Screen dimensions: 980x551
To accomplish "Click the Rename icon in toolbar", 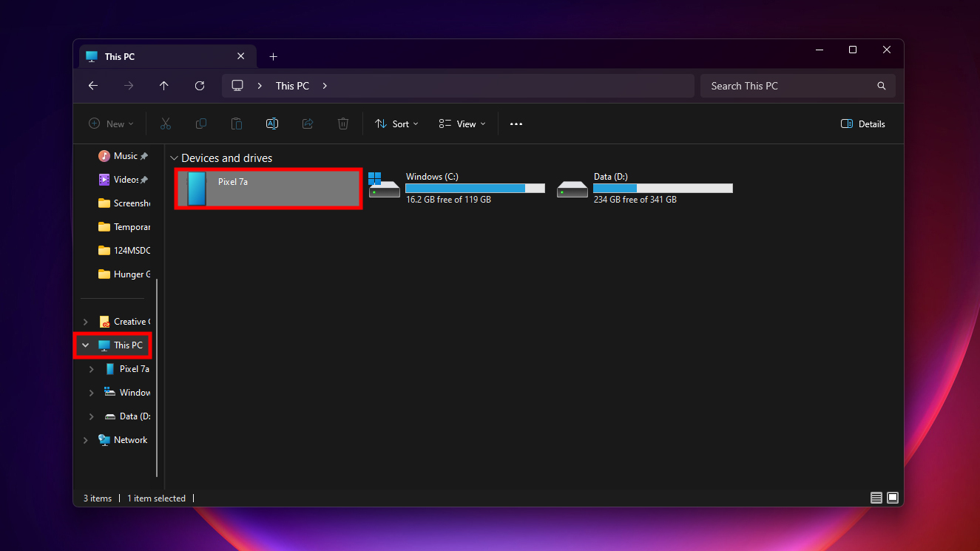I will pos(272,124).
